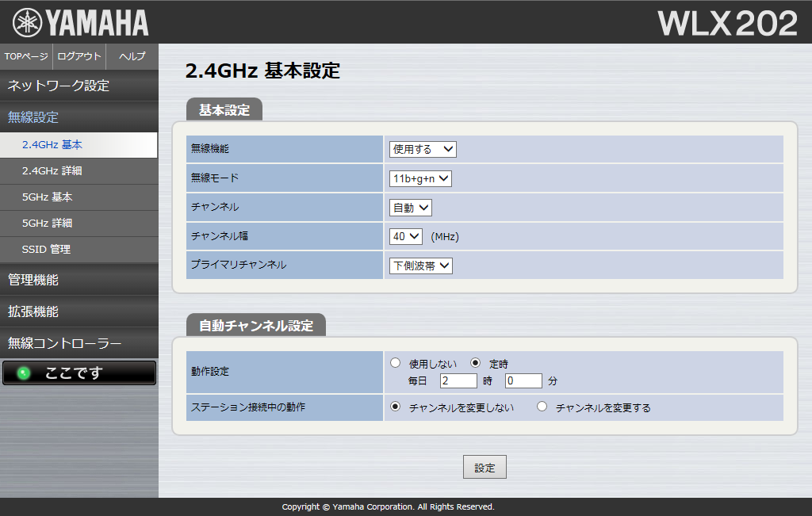Click the ログアウト button
Screen dimensions: 812x516
[79, 56]
